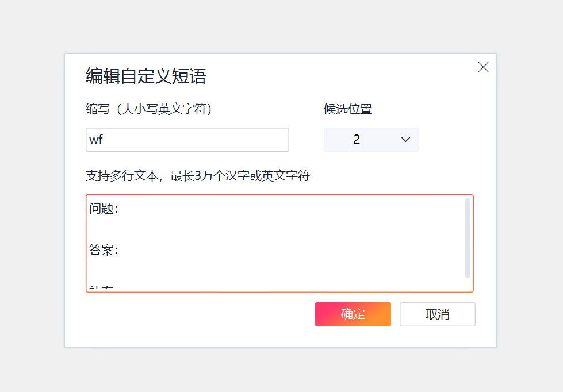Viewport: 563px width, 392px height.
Task: Click the chevron arrow beside value 2
Action: pyautogui.click(x=405, y=140)
